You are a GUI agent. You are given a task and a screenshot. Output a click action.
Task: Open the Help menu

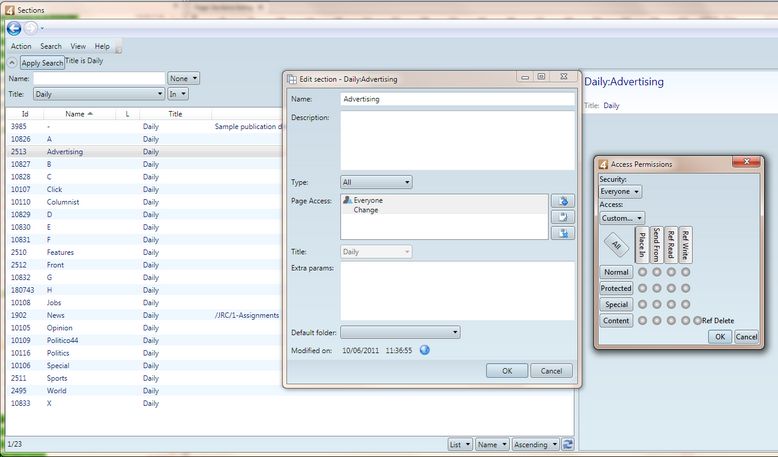pos(102,46)
